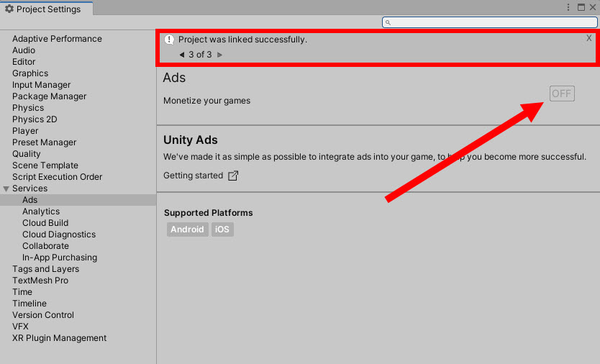Click the 'Monetize your games' text
Viewport: 600px width, 364px height.
(x=206, y=101)
